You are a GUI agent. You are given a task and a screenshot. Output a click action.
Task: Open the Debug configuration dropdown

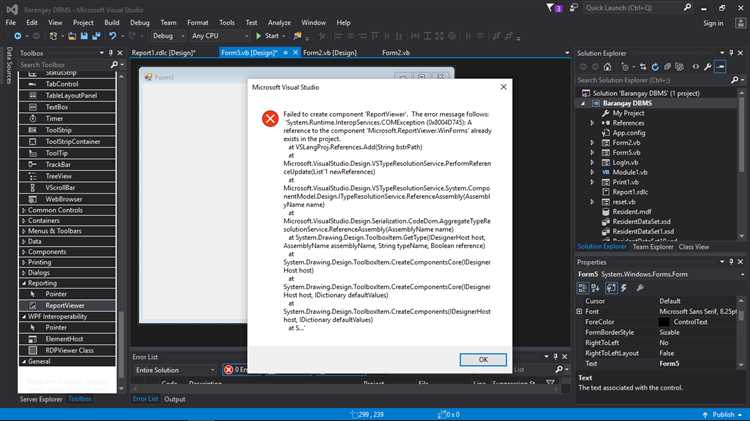168,36
